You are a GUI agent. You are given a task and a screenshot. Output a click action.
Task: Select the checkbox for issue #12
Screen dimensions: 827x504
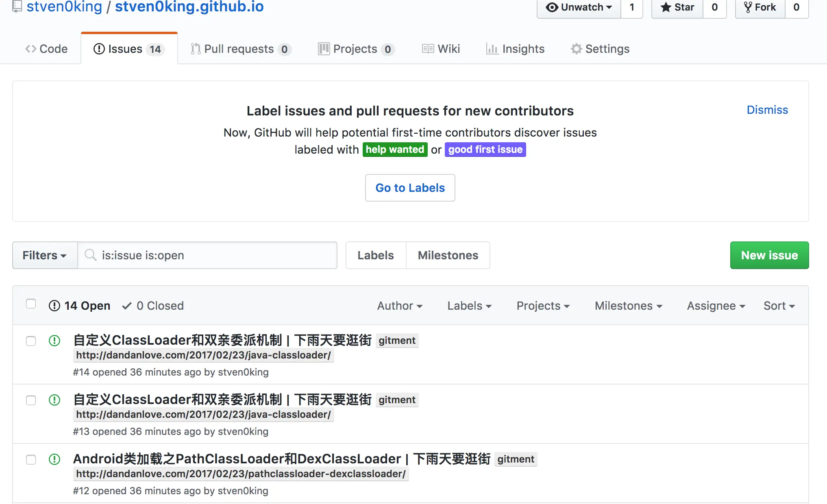point(31,459)
